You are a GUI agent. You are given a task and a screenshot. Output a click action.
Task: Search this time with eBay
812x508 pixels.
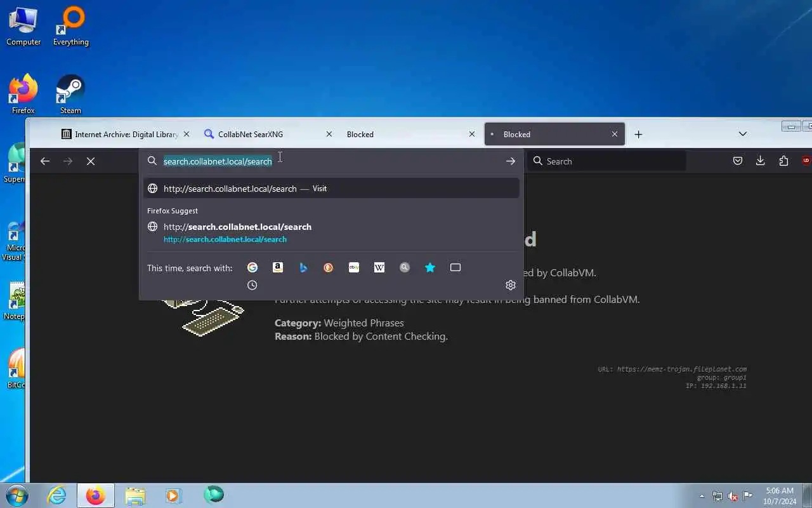click(x=354, y=267)
